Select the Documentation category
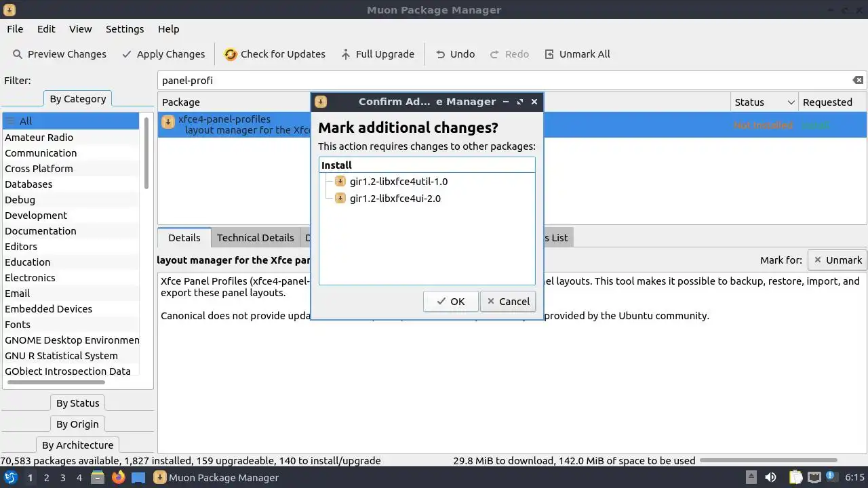Viewport: 868px width, 488px height. pos(71,231)
